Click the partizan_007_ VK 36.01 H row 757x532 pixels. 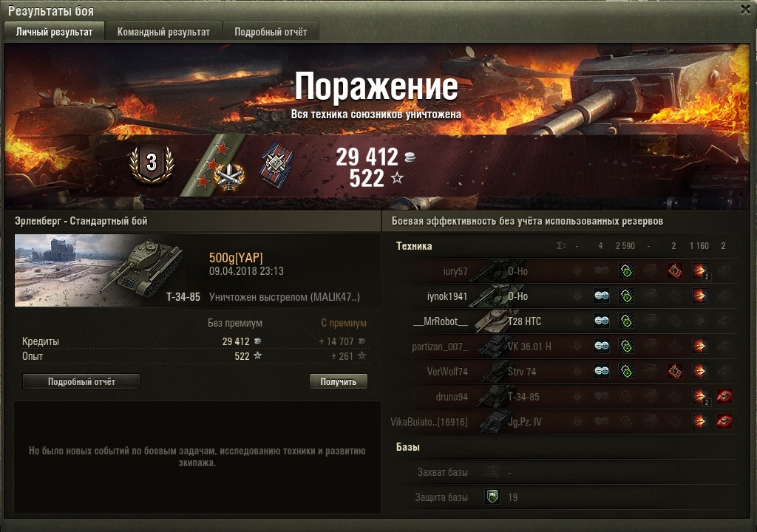tap(564, 346)
